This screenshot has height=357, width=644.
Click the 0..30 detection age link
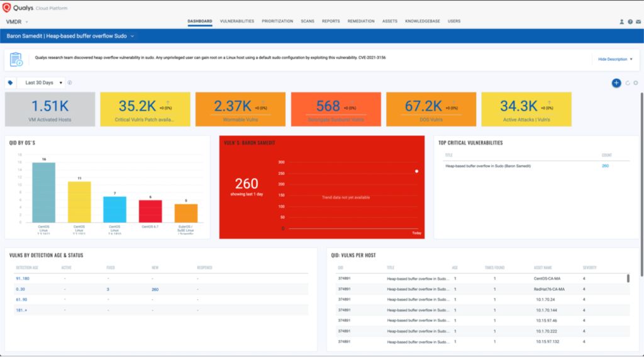pyautogui.click(x=20, y=289)
